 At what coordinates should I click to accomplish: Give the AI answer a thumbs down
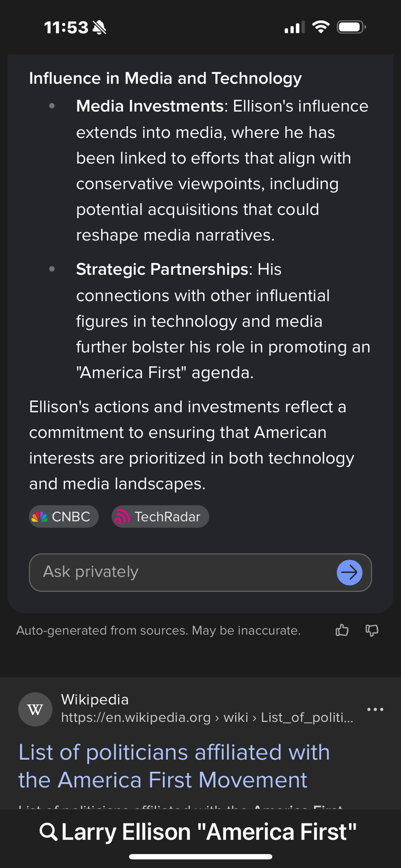coord(372,630)
